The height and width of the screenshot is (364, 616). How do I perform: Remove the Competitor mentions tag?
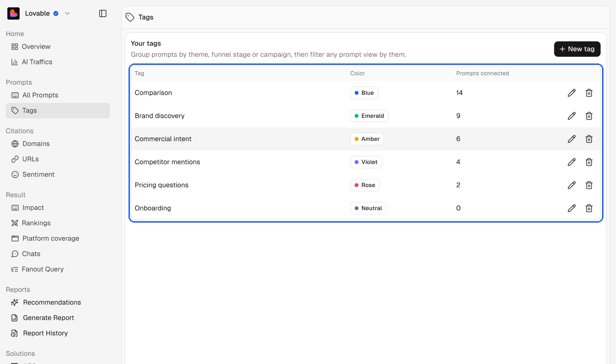click(x=589, y=162)
